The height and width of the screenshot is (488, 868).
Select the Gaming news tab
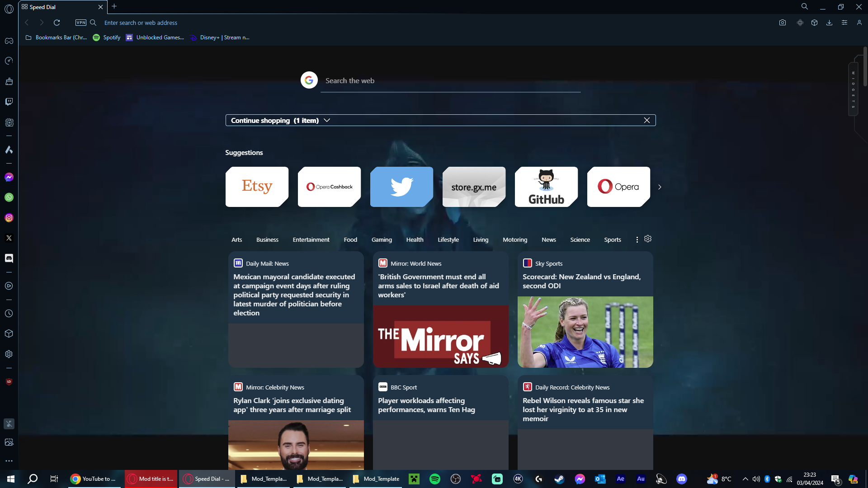pyautogui.click(x=382, y=239)
